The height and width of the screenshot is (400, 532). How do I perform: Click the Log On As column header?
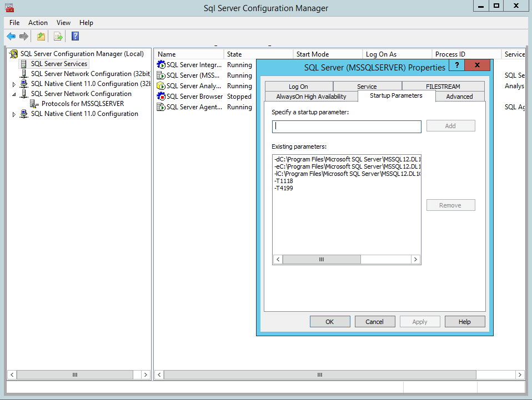pyautogui.click(x=397, y=54)
